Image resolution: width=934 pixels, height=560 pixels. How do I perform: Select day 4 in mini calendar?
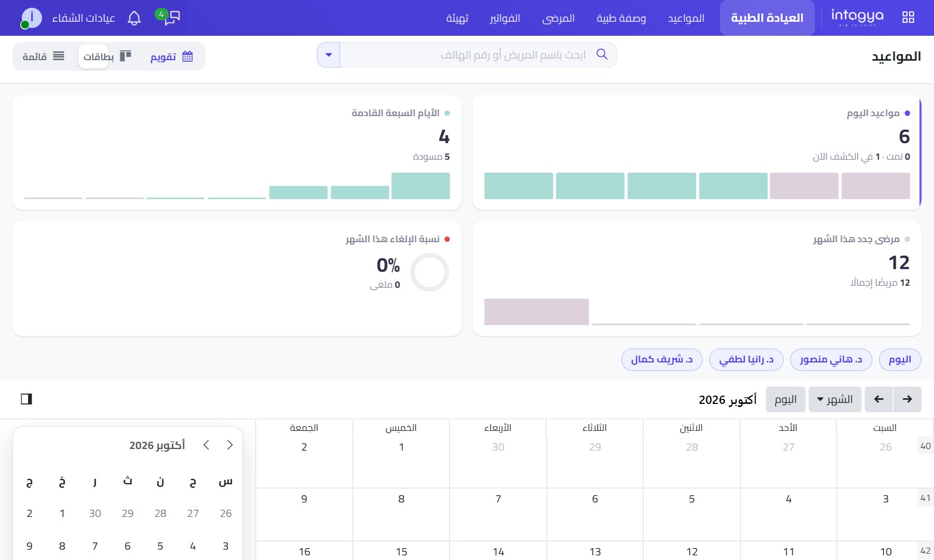point(193,546)
